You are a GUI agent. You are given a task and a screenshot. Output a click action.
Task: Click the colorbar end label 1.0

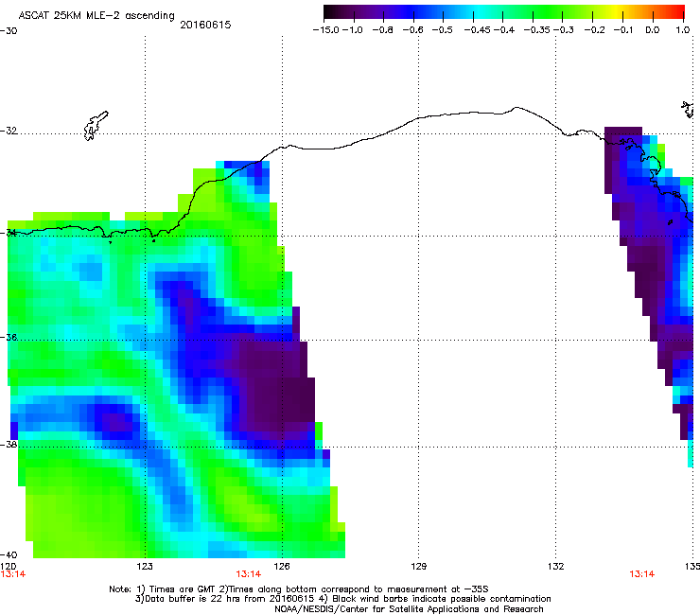pos(683,30)
